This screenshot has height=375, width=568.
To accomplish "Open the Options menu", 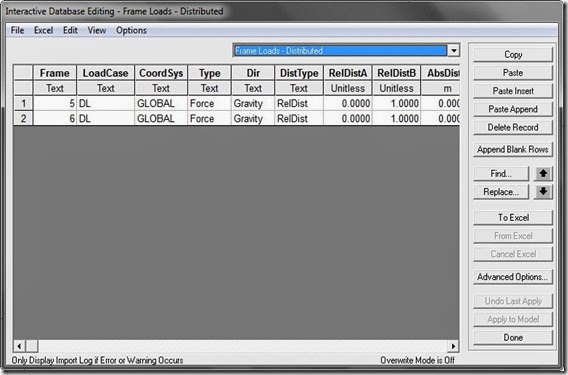I will coord(131,30).
